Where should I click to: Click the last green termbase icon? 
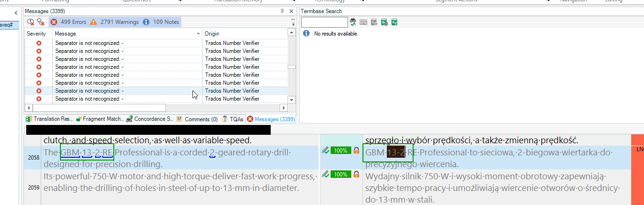394,22
